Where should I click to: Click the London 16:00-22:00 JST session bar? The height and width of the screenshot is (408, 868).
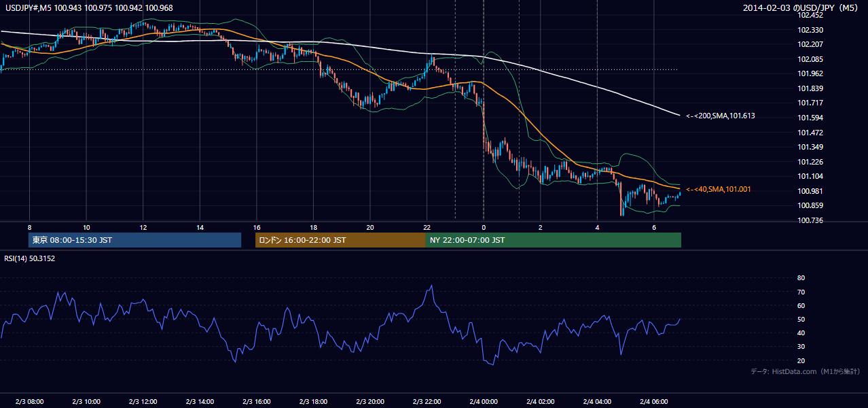coord(340,240)
